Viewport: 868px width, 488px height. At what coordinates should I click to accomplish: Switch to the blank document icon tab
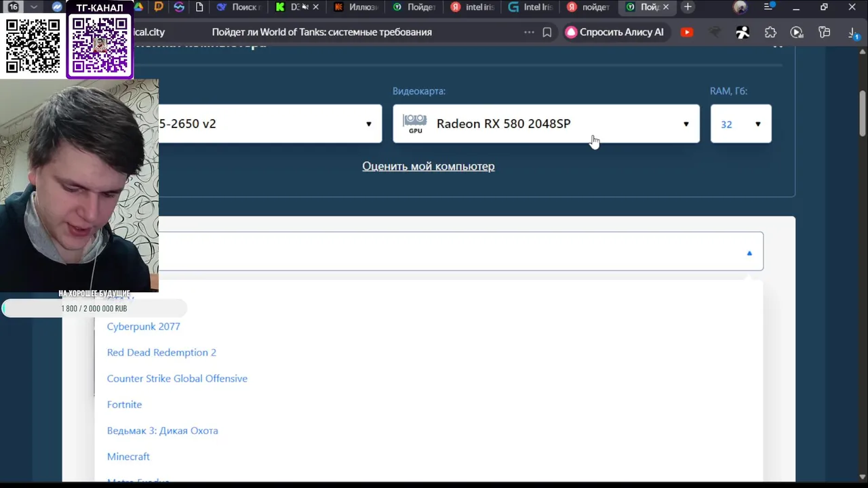[199, 7]
